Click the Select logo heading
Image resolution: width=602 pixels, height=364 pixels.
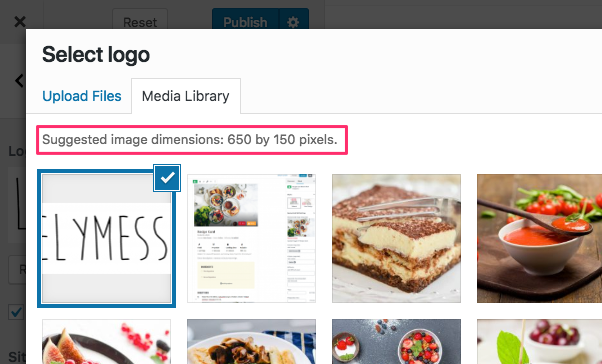(96, 55)
